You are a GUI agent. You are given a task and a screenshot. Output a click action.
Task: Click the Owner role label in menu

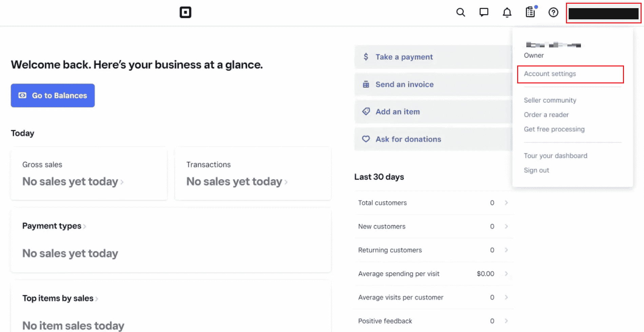tap(534, 55)
